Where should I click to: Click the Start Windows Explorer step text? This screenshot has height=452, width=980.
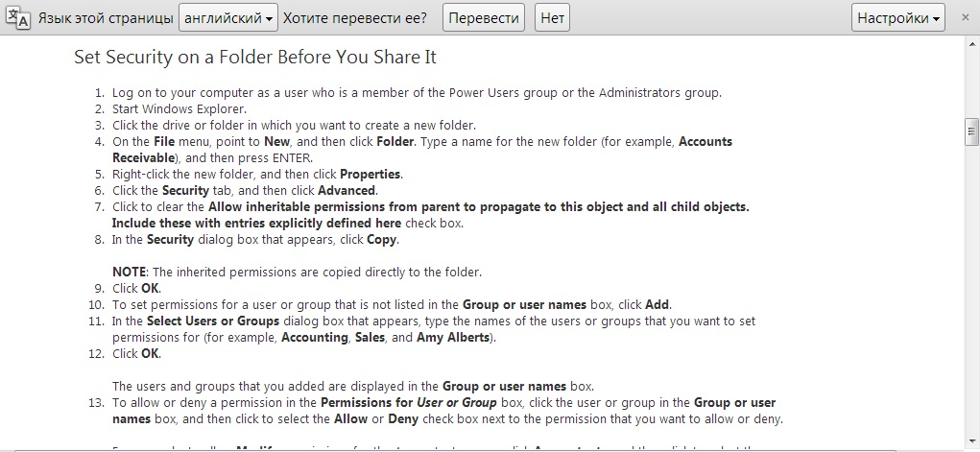[179, 109]
